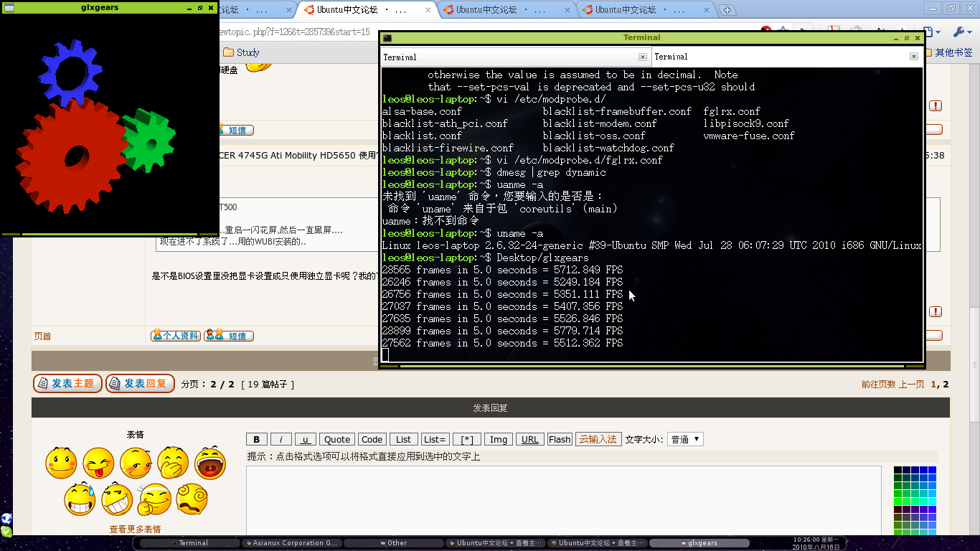
Task: Open the browser wrench settings menu
Action: [x=961, y=32]
